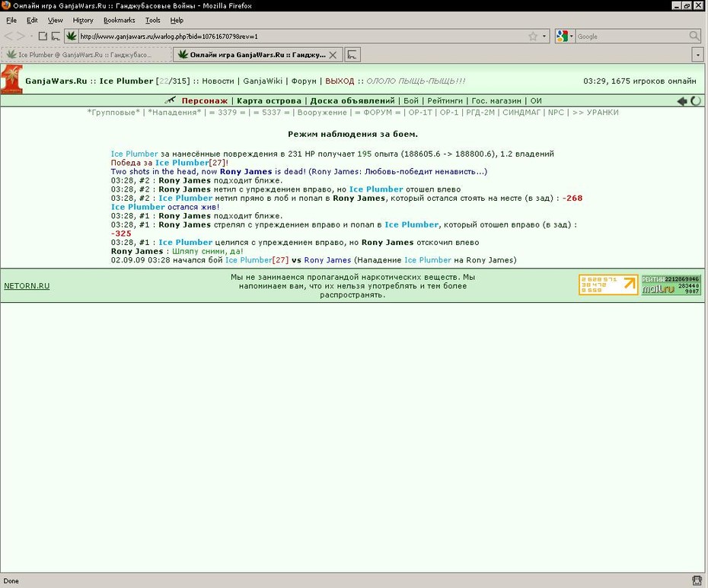Click the refresh circle icon in the game nav bar
Screen dimensions: 708x588
696,101
